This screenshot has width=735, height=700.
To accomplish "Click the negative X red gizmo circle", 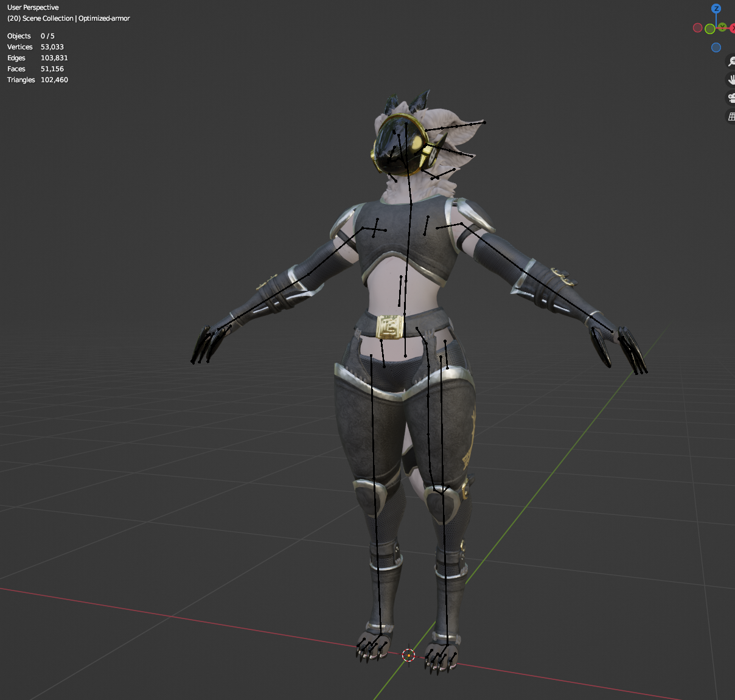I will point(698,27).
